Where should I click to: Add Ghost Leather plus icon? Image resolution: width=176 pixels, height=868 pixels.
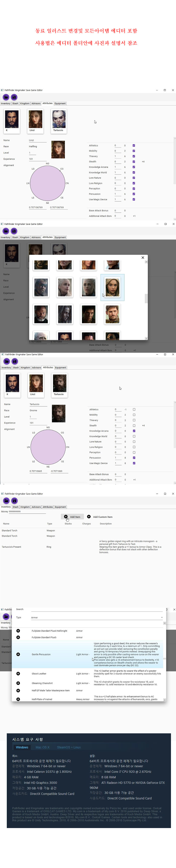tap(18, 674)
